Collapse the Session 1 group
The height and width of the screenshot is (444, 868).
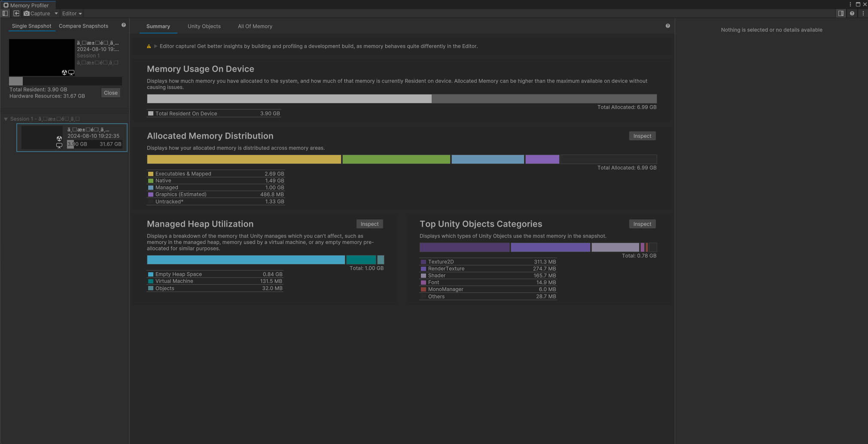[6, 119]
